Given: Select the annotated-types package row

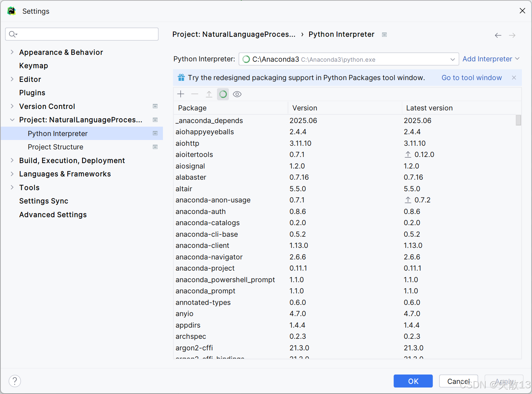Looking at the screenshot, I should (x=345, y=302).
